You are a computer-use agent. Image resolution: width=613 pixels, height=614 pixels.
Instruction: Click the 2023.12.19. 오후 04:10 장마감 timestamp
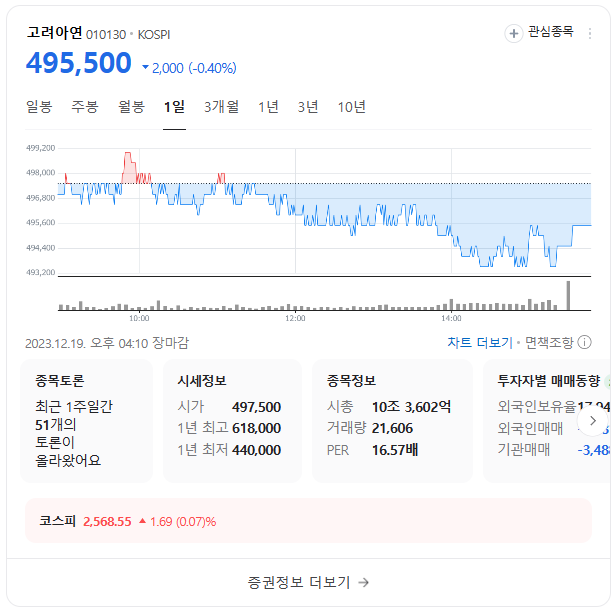[107, 343]
